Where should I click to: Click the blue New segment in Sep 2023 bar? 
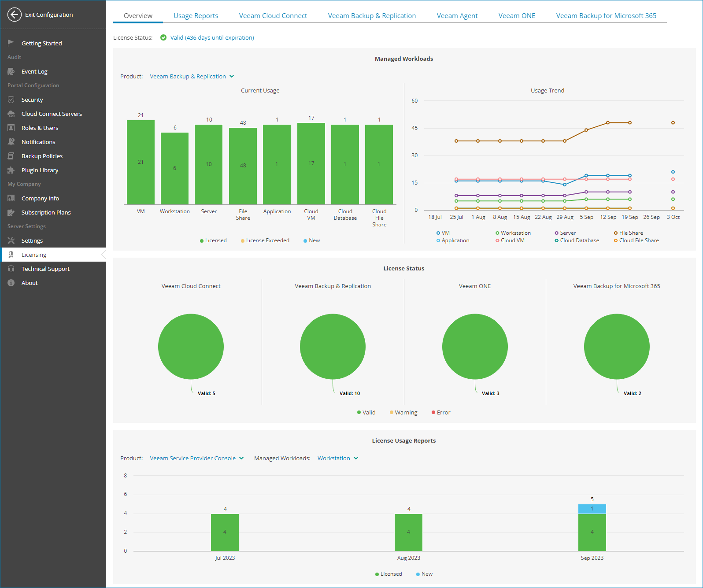(592, 509)
